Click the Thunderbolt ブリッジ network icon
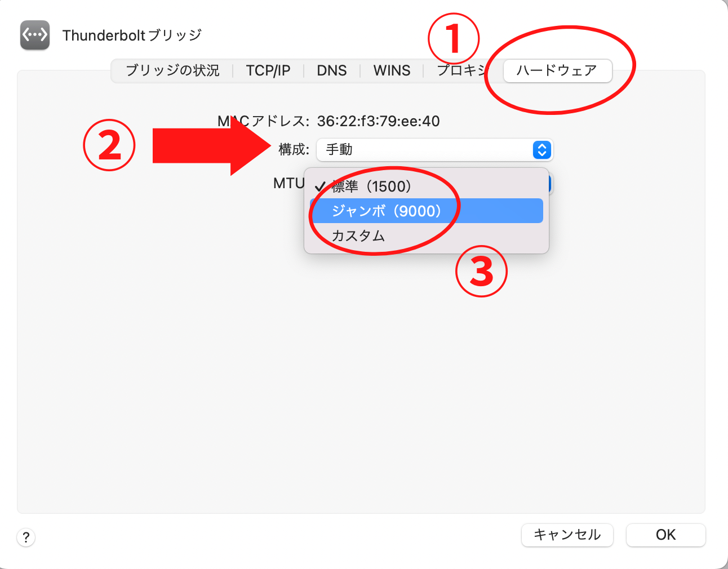 point(34,35)
